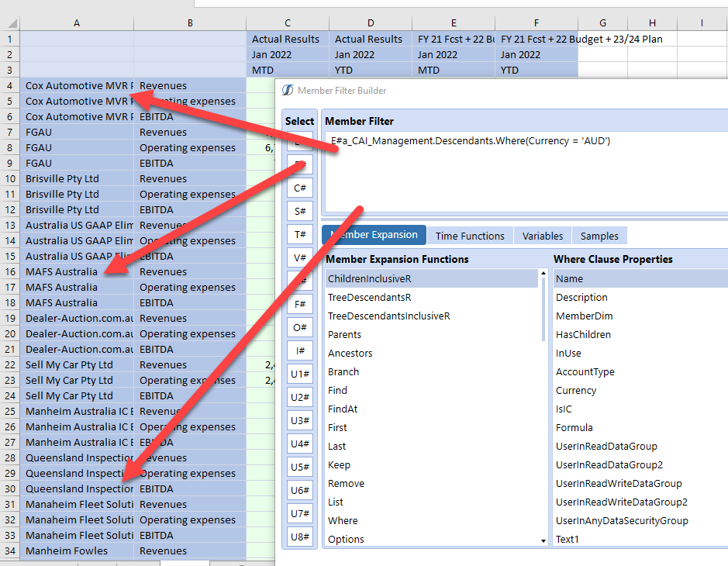This screenshot has width=728, height=566.
Task: Select the U8# user dimension button
Action: [299, 536]
